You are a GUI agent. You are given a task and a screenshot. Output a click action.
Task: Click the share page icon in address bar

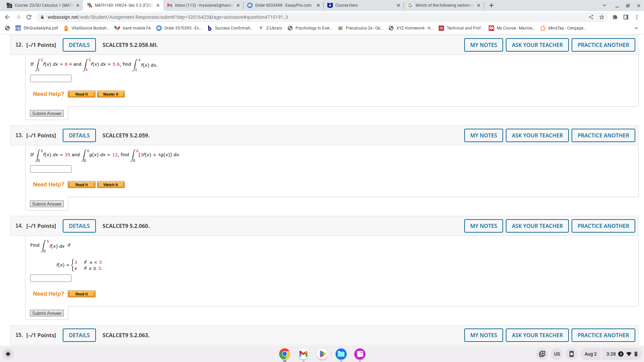591,17
